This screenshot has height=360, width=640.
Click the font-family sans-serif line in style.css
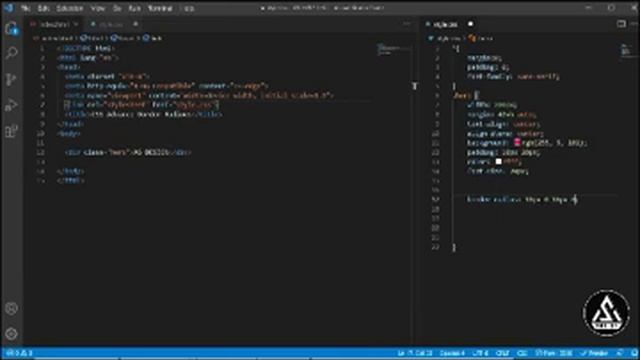513,76
